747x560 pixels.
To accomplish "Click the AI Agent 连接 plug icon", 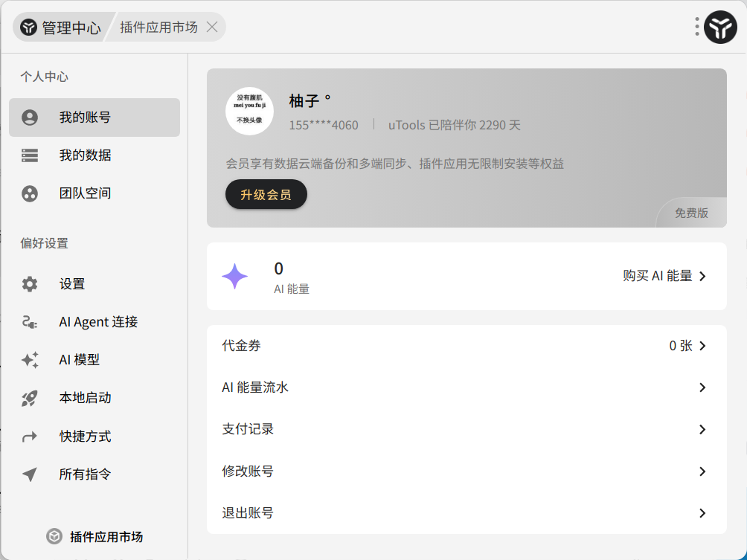I will [30, 322].
